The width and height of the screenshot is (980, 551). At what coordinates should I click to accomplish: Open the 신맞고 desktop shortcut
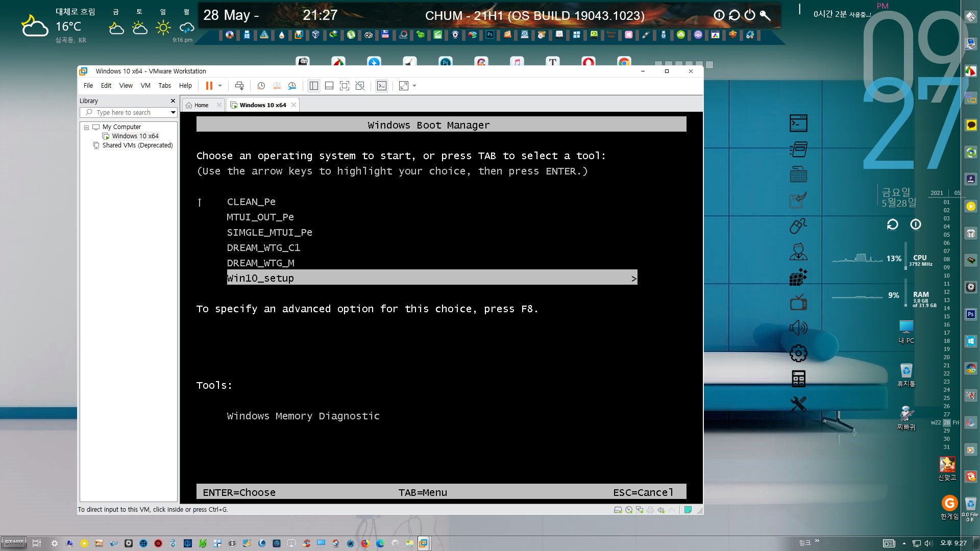pos(947,468)
